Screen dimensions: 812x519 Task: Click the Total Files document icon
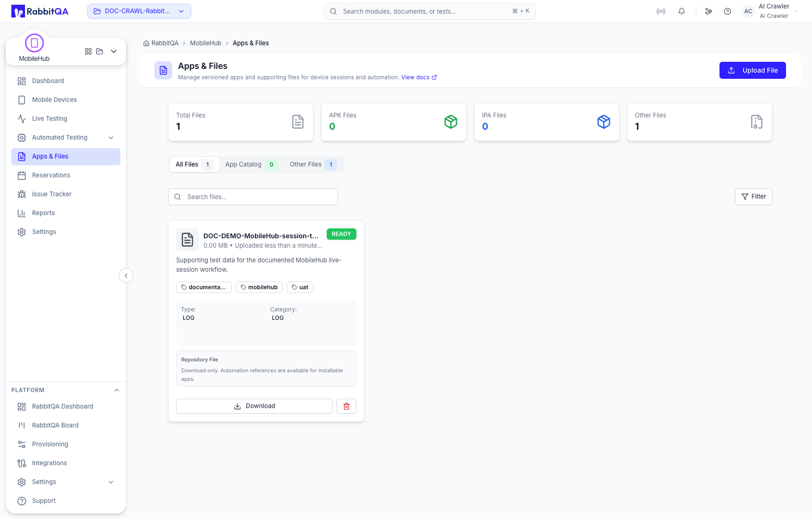pyautogui.click(x=298, y=122)
